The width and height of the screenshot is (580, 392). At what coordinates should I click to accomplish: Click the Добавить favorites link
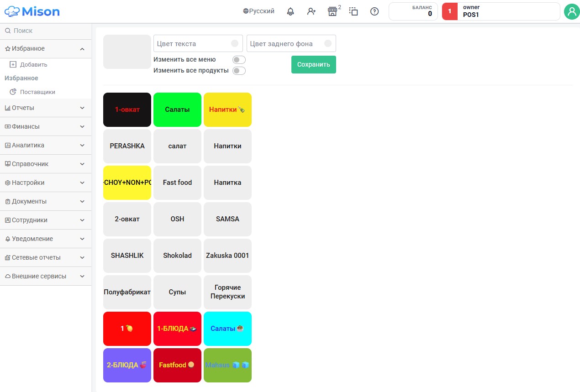[x=34, y=64]
